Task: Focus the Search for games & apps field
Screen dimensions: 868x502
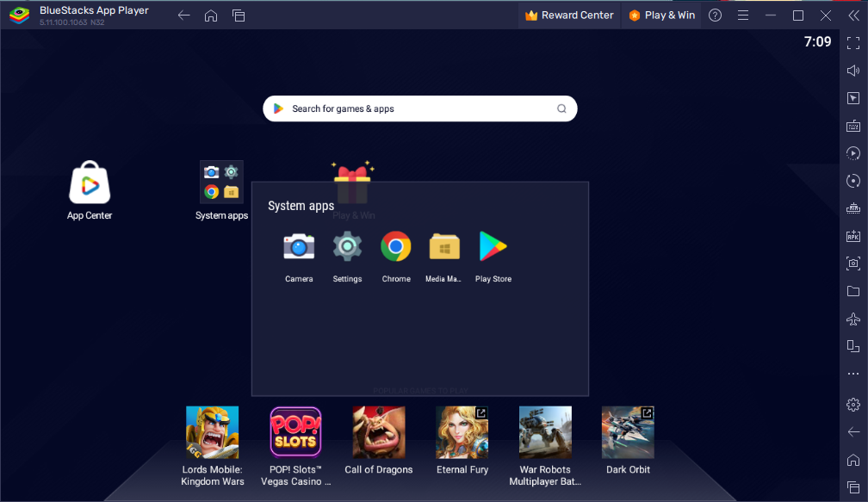Action: coord(419,109)
